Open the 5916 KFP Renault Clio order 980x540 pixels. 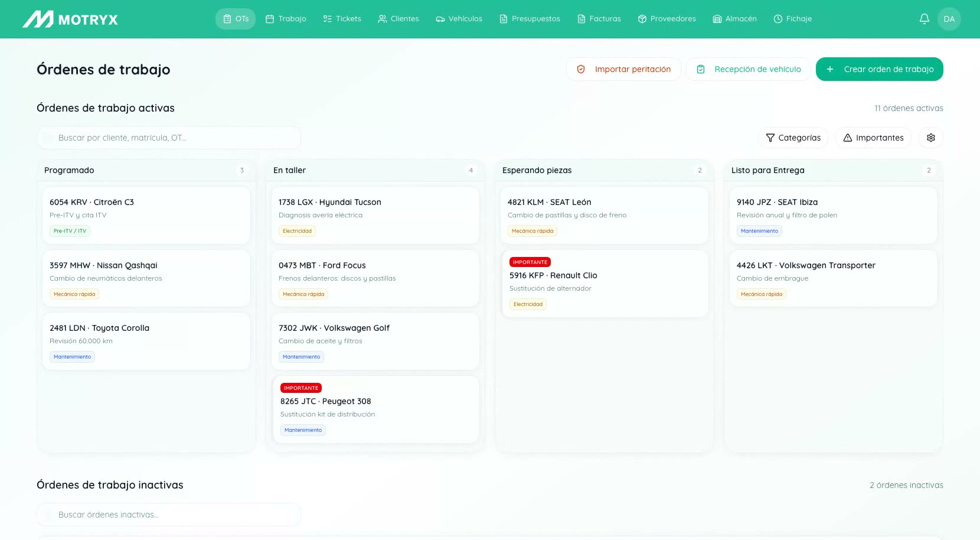605,284
